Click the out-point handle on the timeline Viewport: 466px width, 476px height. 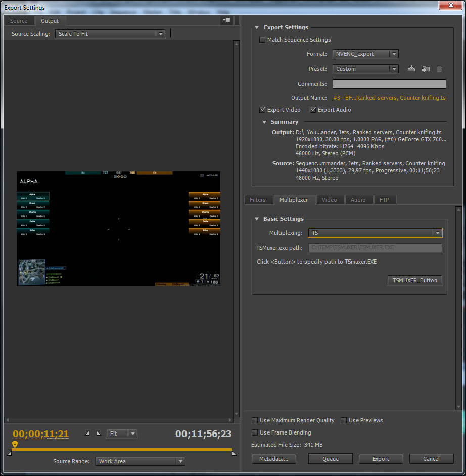click(x=234, y=453)
